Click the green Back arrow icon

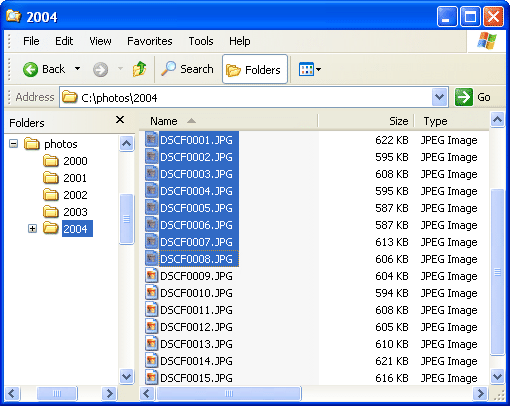click(30, 70)
